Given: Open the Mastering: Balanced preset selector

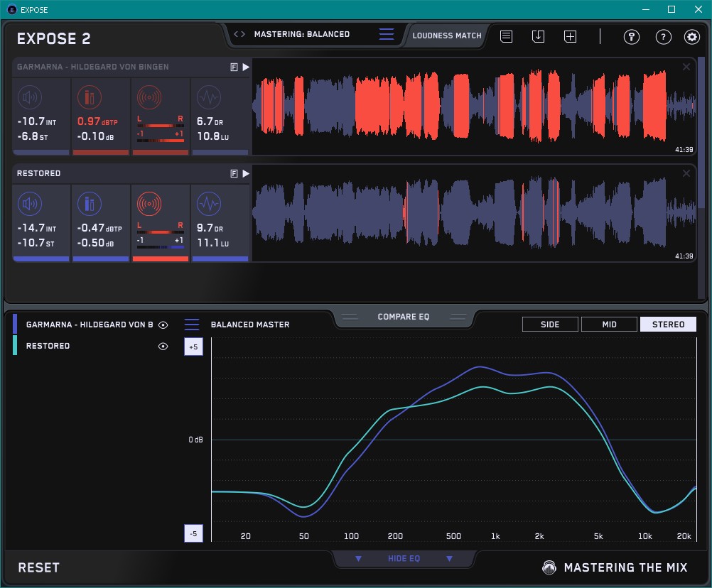Looking at the screenshot, I should [x=301, y=34].
